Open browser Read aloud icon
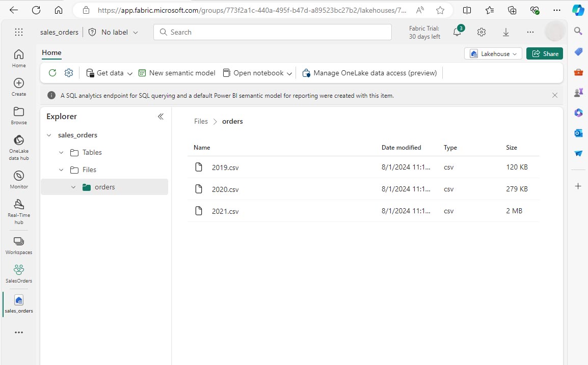 click(420, 10)
